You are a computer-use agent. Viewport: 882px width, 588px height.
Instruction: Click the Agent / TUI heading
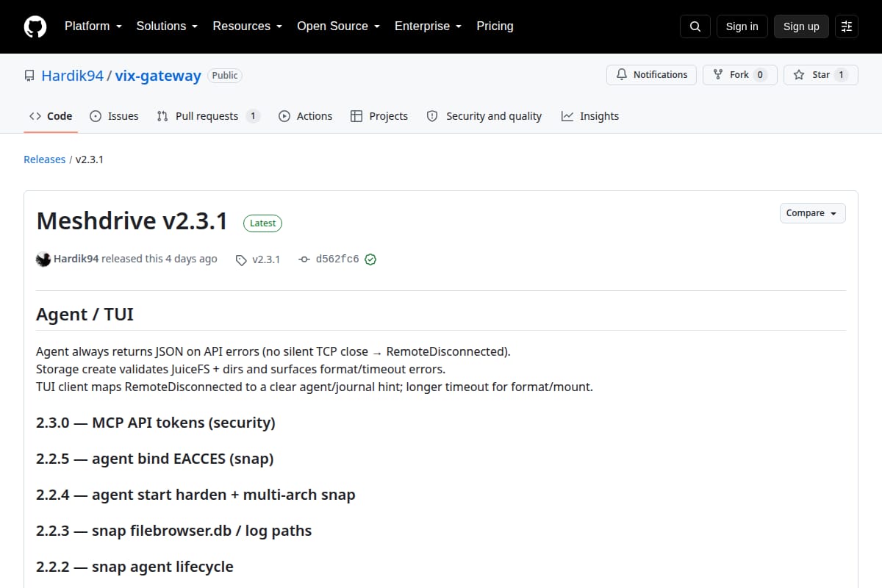click(85, 314)
